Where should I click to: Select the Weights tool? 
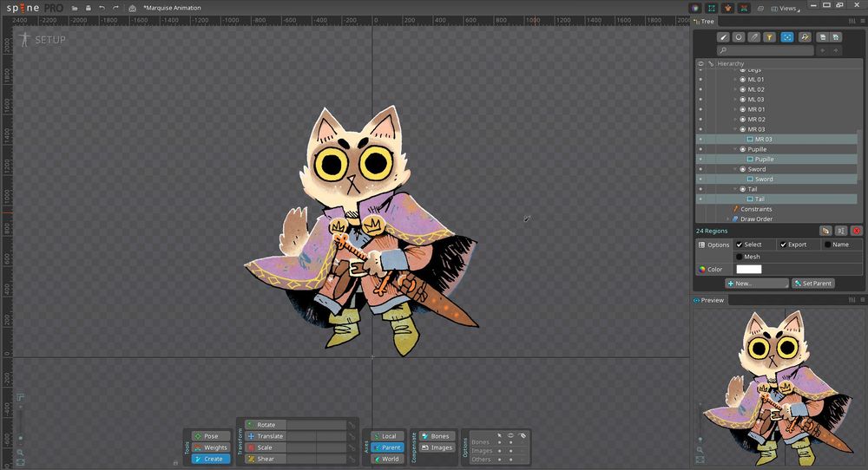click(x=211, y=447)
